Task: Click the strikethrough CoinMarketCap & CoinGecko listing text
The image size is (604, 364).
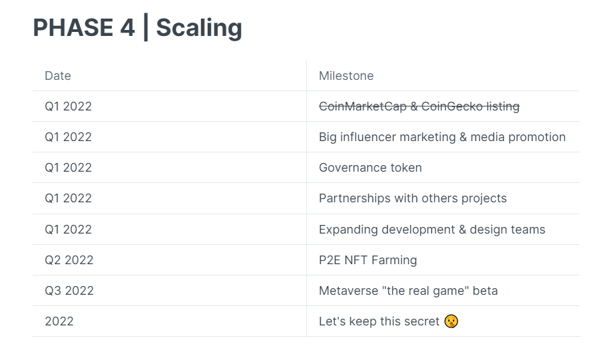Action: pyautogui.click(x=419, y=106)
